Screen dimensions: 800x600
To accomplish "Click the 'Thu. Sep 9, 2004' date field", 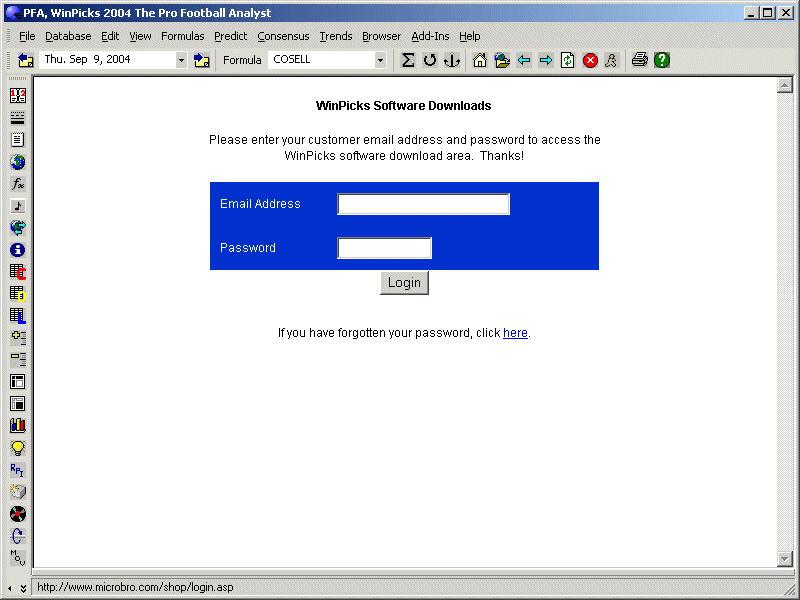I will 107,60.
